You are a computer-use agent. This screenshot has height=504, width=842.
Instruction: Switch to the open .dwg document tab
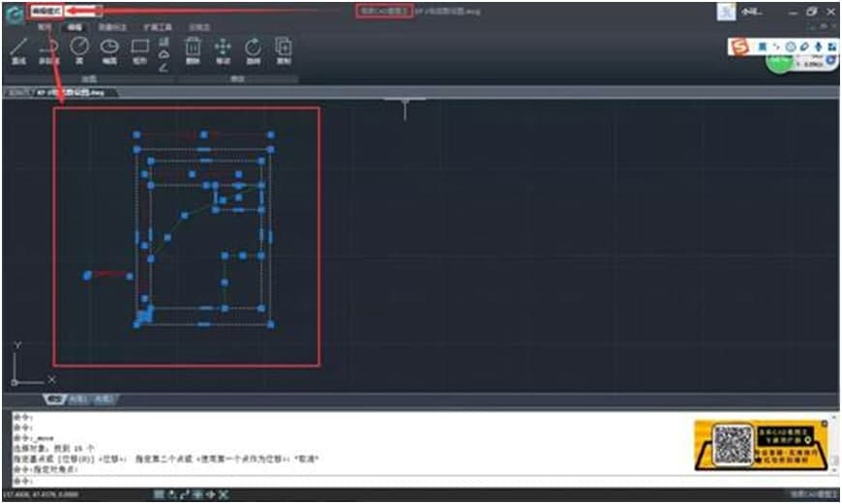pyautogui.click(x=75, y=92)
